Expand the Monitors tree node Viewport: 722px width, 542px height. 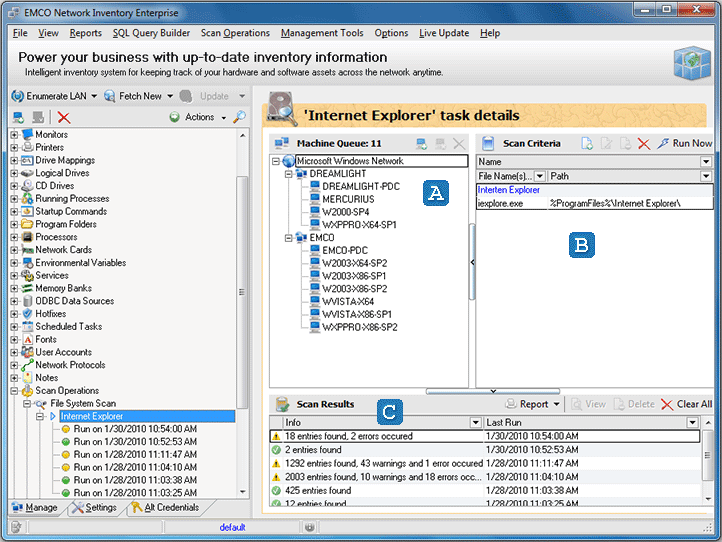pos(15,135)
